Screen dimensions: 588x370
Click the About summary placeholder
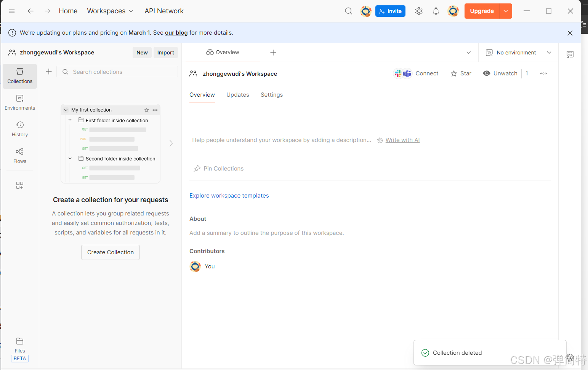266,233
